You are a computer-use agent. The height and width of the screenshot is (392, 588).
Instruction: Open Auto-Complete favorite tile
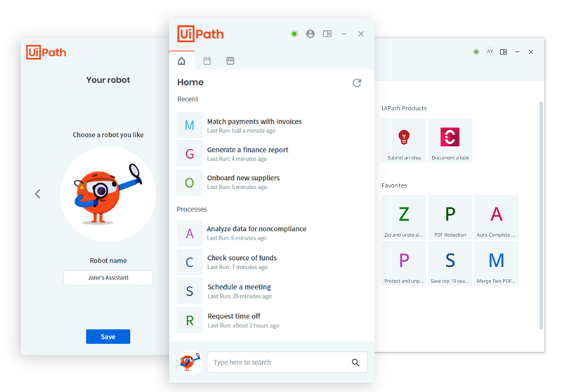[496, 217]
